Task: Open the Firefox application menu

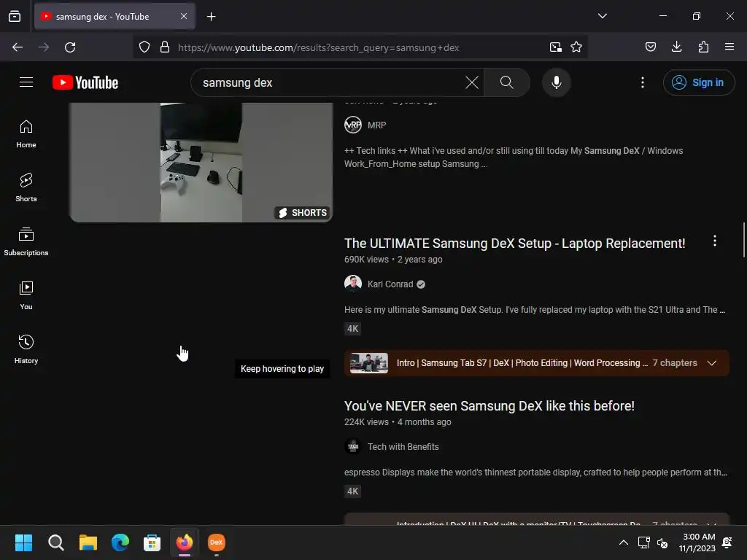Action: (729, 47)
